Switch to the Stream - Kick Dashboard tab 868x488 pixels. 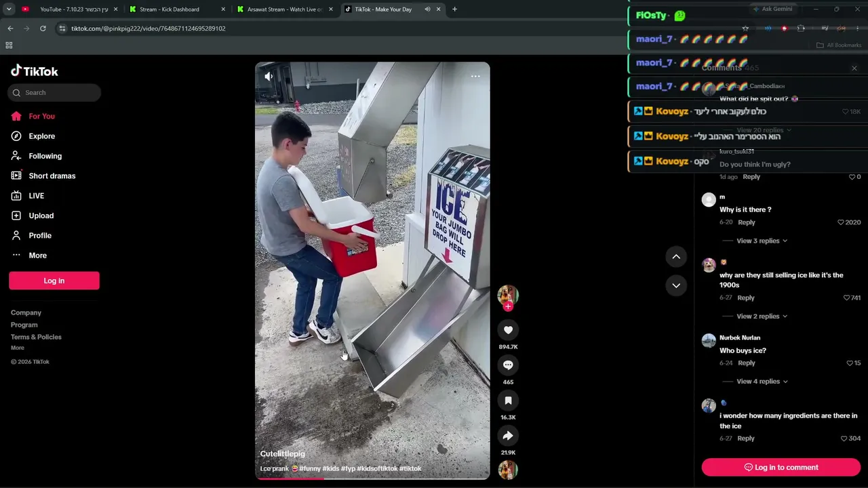tap(176, 9)
